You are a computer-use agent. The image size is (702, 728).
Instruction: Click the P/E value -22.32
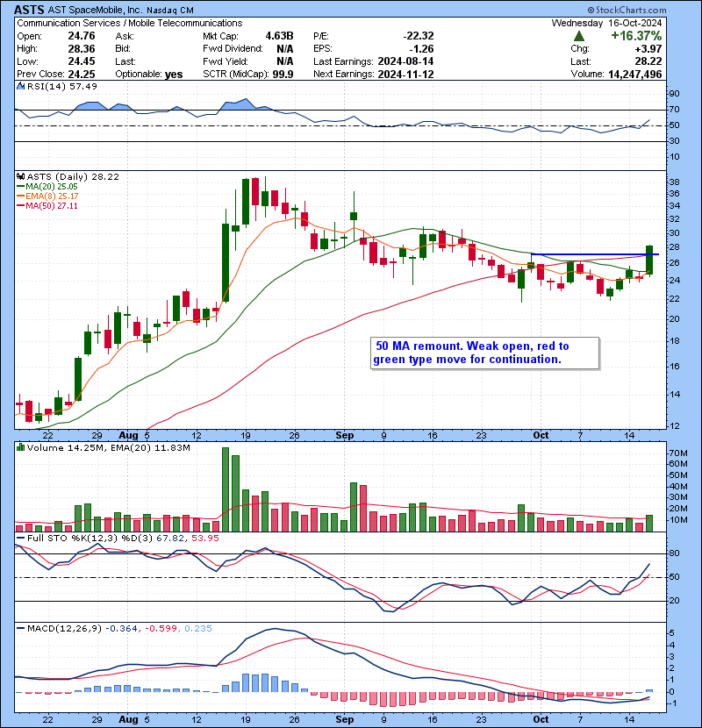click(419, 36)
